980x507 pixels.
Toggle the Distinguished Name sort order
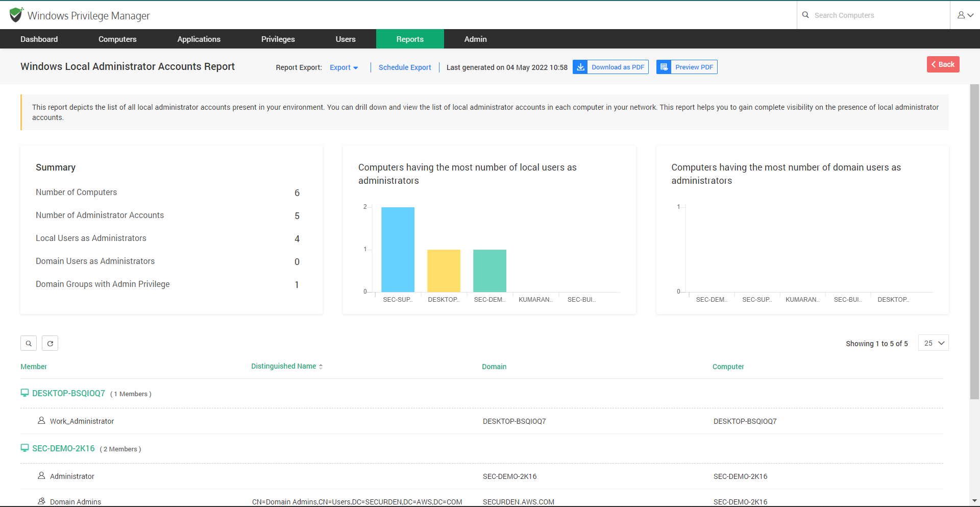pos(321,366)
